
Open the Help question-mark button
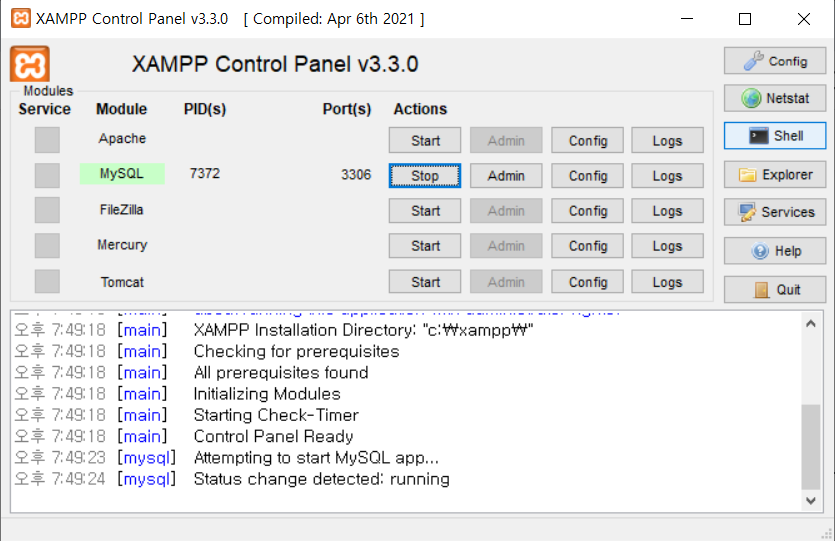tap(775, 251)
